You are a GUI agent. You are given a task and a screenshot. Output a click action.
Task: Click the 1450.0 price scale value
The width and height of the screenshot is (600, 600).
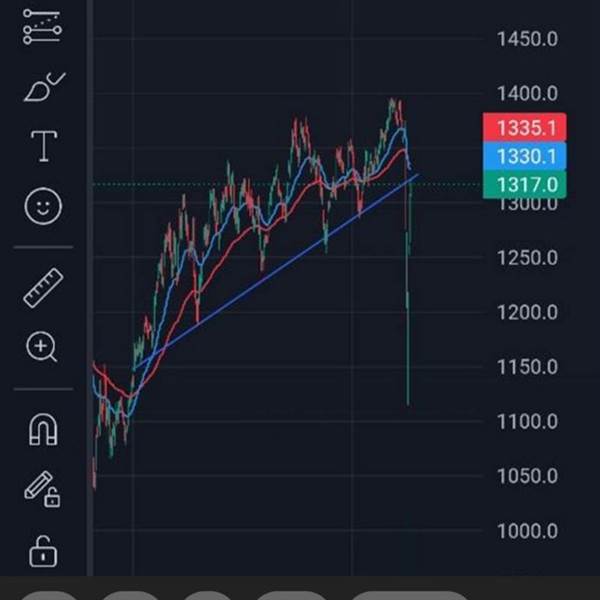(x=527, y=39)
